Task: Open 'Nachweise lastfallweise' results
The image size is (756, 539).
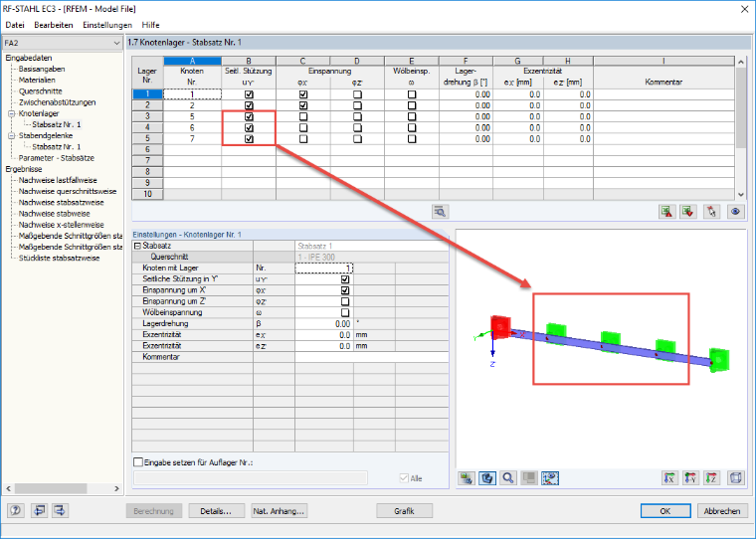Action: point(58,180)
